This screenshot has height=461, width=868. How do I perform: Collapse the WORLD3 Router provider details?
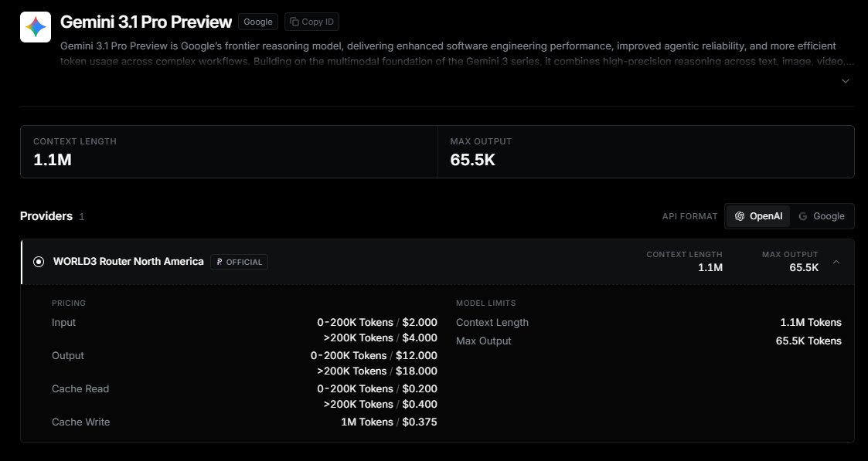click(836, 262)
